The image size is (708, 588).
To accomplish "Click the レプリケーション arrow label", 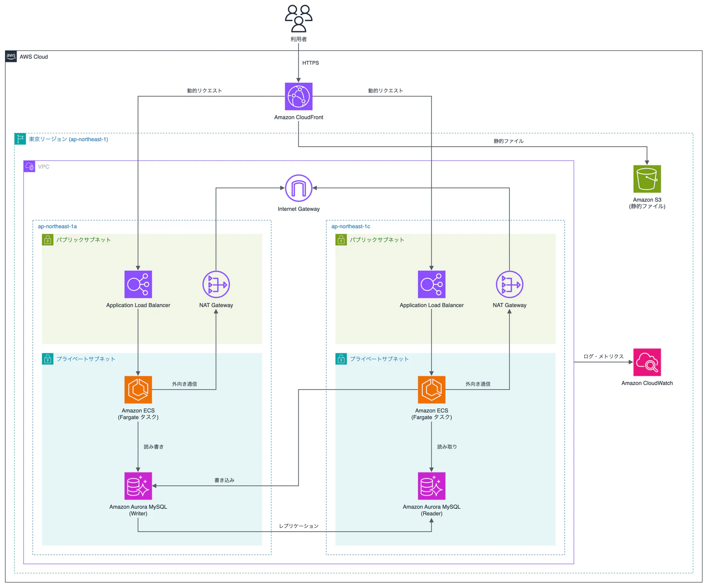I will click(299, 526).
